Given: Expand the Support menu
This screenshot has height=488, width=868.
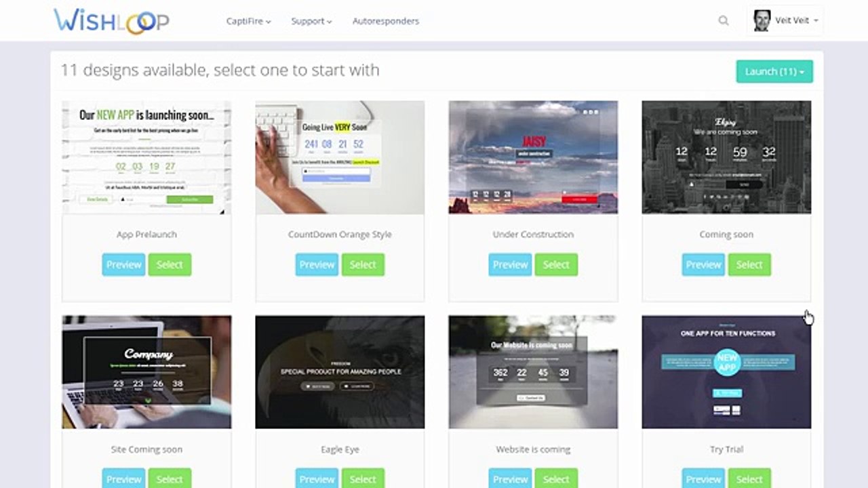Looking at the screenshot, I should pos(311,21).
